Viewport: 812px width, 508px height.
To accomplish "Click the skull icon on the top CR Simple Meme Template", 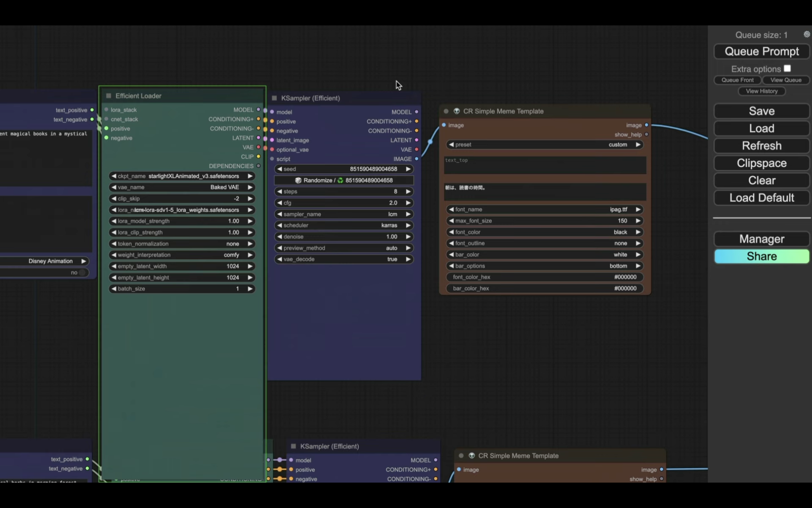I will pos(457,111).
